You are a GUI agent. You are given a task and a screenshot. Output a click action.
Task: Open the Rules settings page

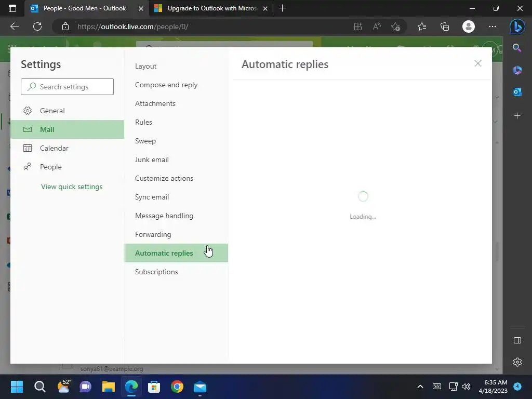coord(176,122)
